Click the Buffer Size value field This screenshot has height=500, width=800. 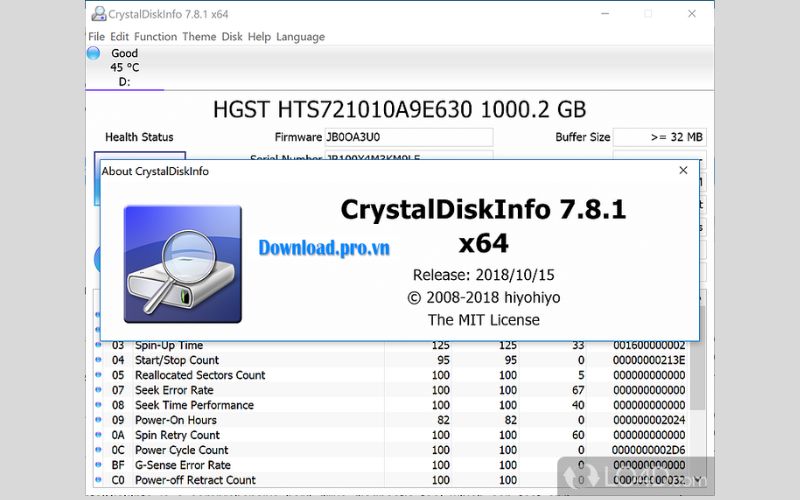click(659, 137)
